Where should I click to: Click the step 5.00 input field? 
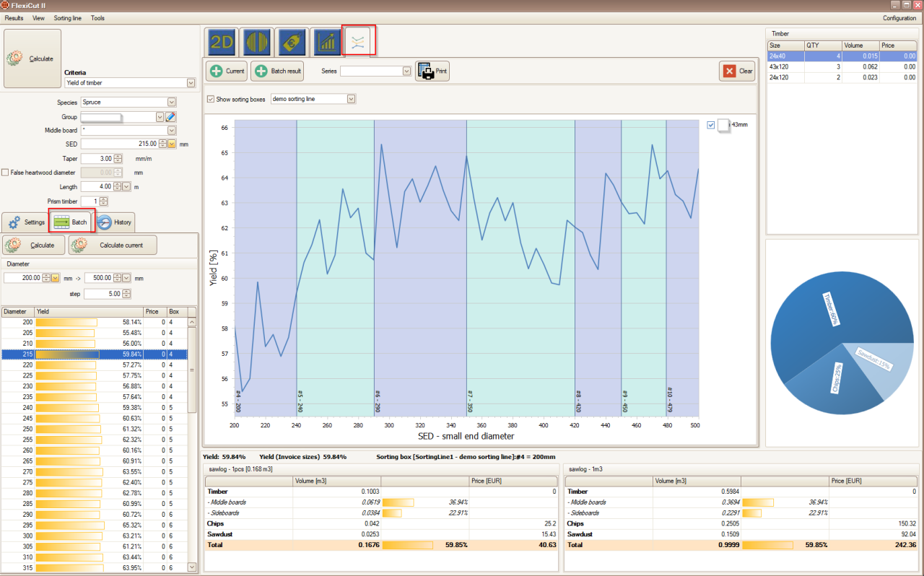(103, 294)
